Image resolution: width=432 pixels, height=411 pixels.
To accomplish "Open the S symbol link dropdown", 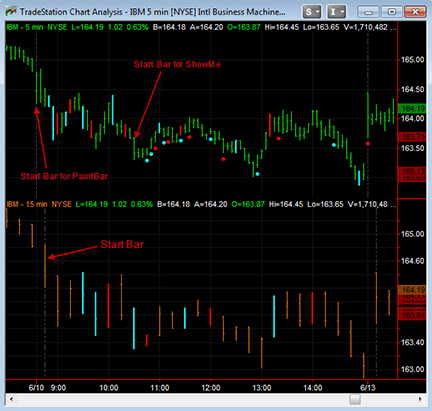I will [x=312, y=12].
